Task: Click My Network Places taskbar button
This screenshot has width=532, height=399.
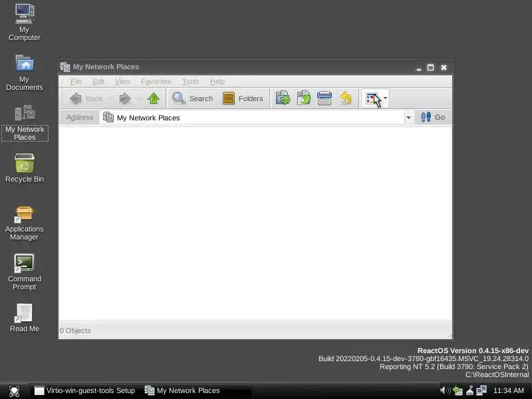Action: [196, 390]
